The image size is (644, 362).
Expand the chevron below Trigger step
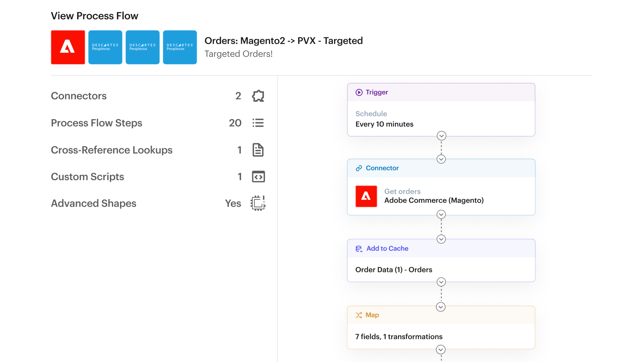tap(442, 136)
